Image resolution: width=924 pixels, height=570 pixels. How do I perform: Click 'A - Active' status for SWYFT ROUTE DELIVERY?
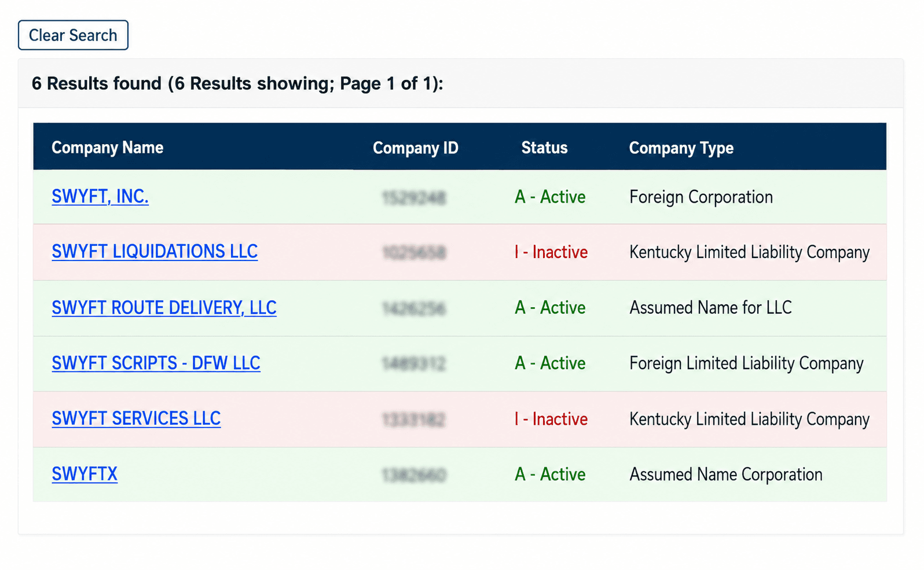[x=550, y=307]
